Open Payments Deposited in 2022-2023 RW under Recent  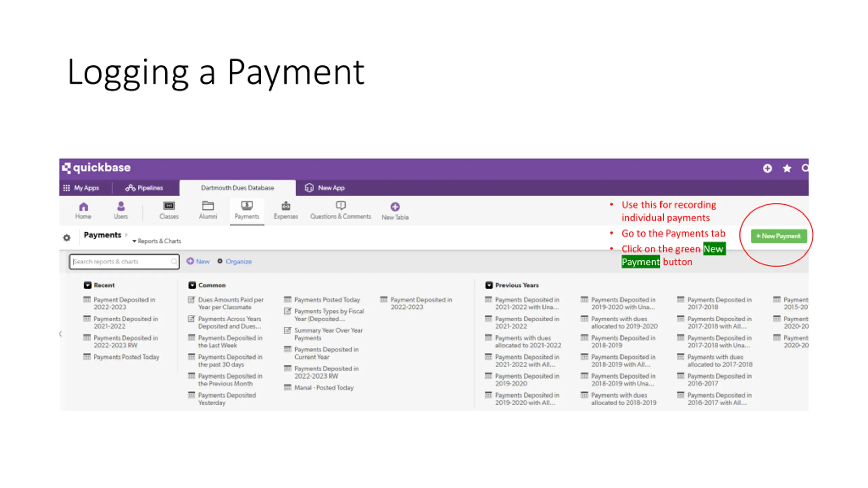point(125,341)
